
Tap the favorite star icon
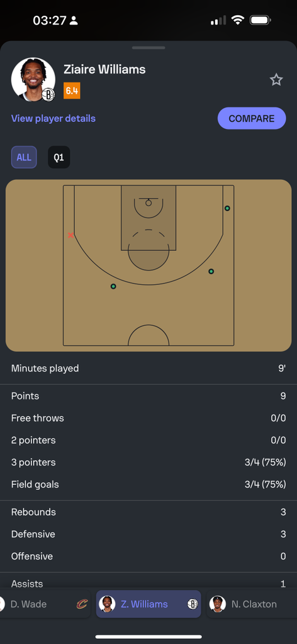coord(276,80)
